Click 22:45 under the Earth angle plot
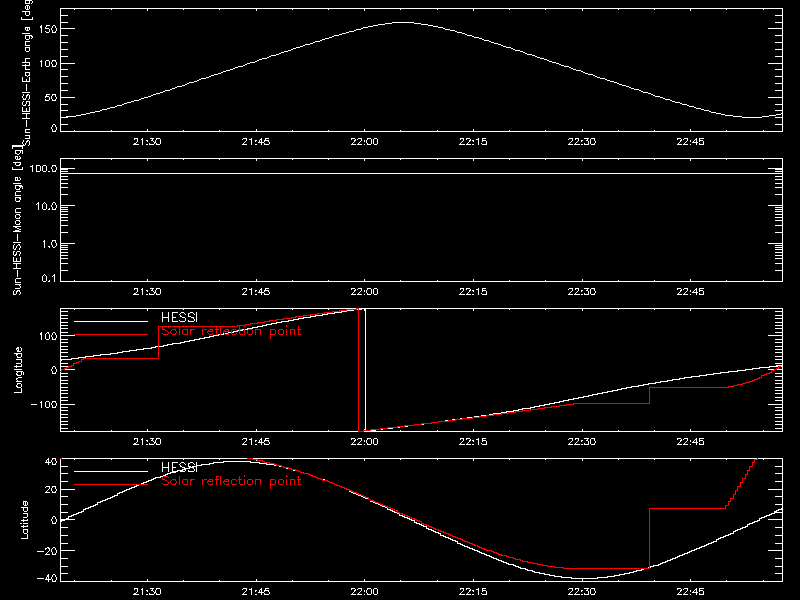 pyautogui.click(x=690, y=142)
